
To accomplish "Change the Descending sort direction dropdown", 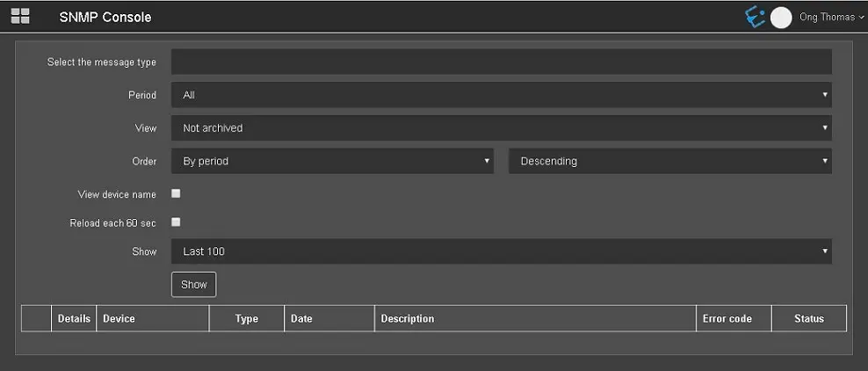I will (x=669, y=162).
